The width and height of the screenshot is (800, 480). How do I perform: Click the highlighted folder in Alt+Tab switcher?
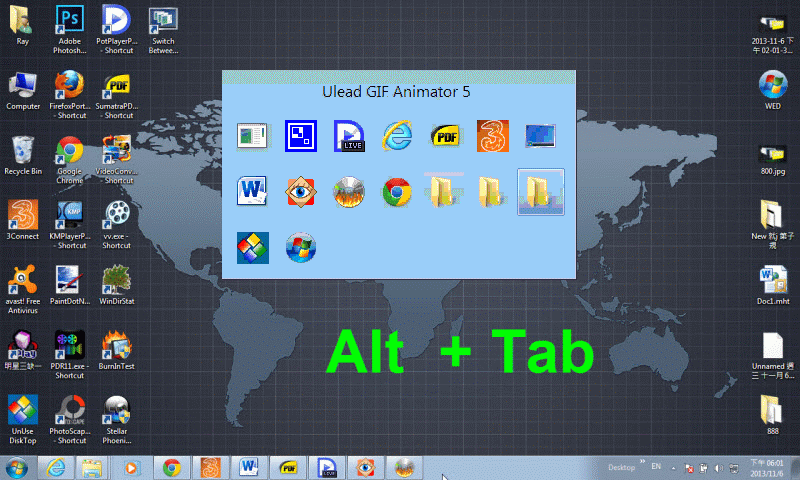click(x=541, y=192)
